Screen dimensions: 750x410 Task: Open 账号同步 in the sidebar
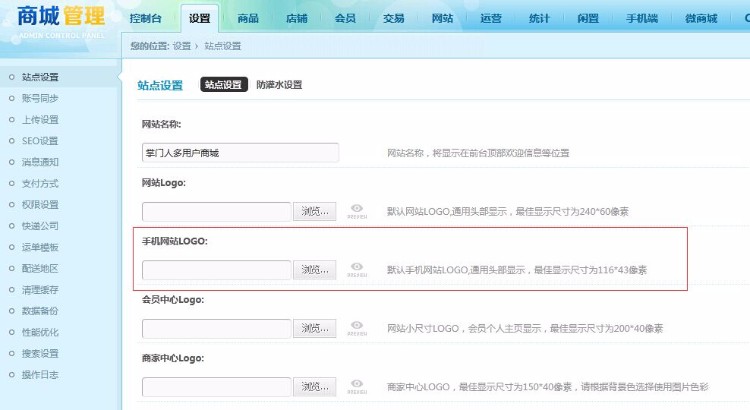click(40, 98)
